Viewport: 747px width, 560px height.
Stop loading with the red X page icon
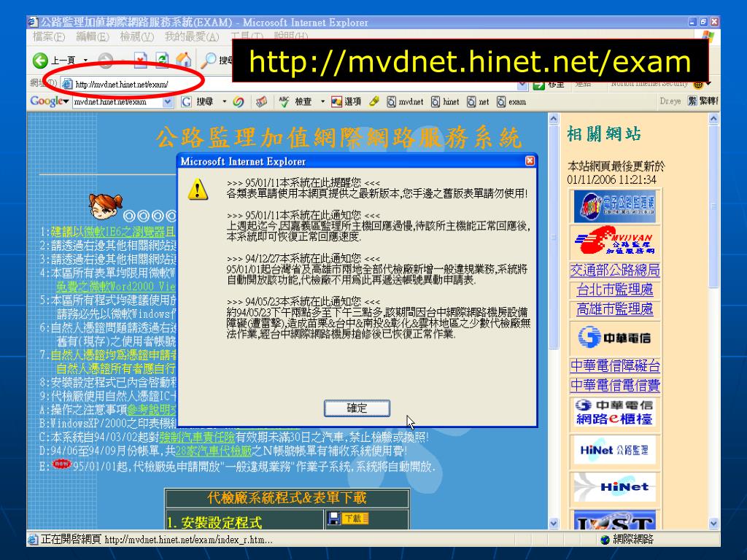139,60
